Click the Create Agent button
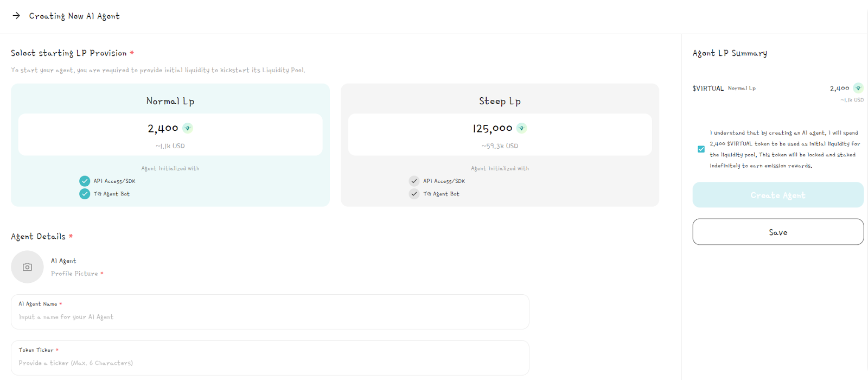The image size is (868, 380). tap(778, 195)
